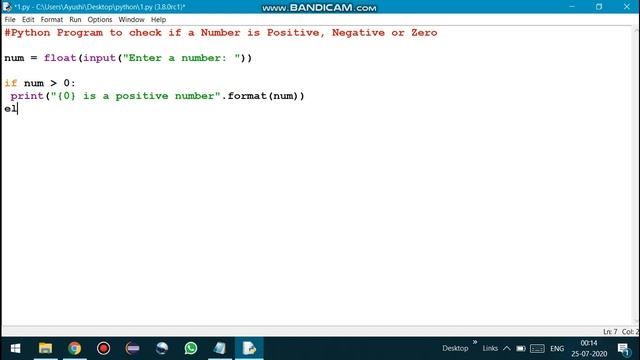Click the Desktop toolbar label
Screen dimensions: 640x360
455,348
